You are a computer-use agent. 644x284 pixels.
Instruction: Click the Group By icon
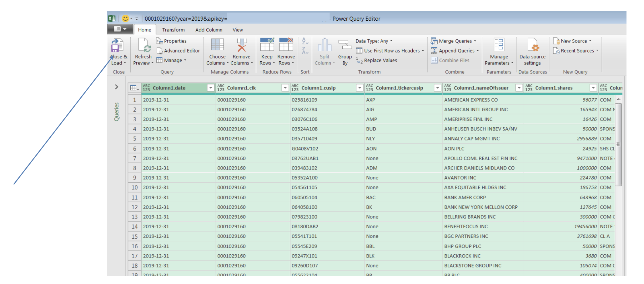(345, 45)
